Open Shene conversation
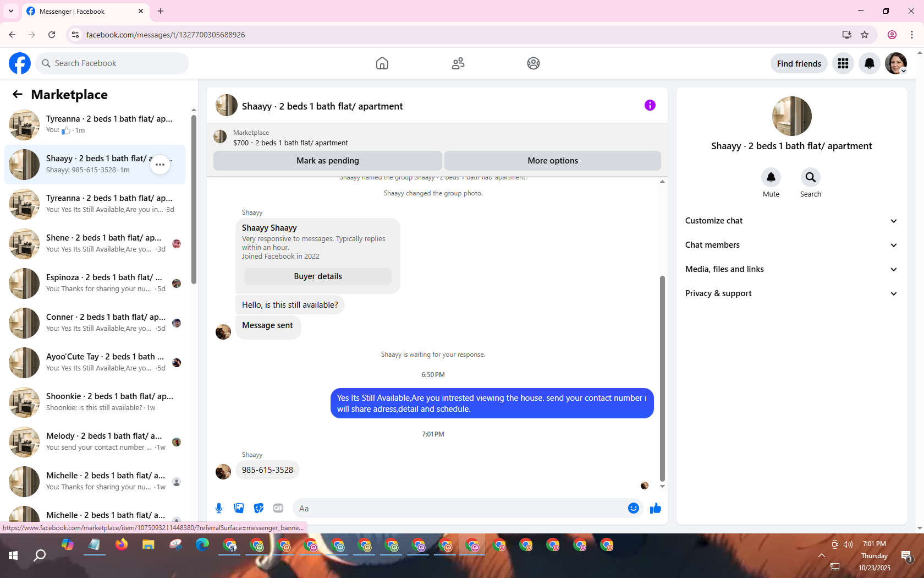The height and width of the screenshot is (578, 924). [x=95, y=244]
